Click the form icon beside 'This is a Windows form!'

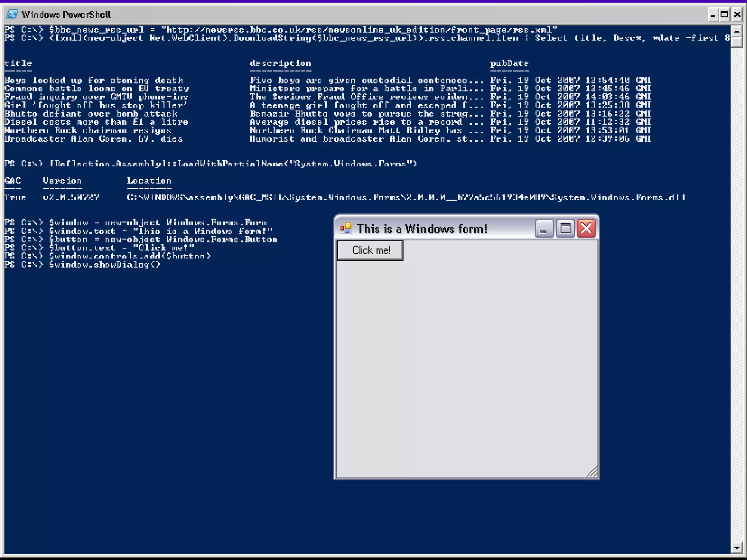coord(345,229)
